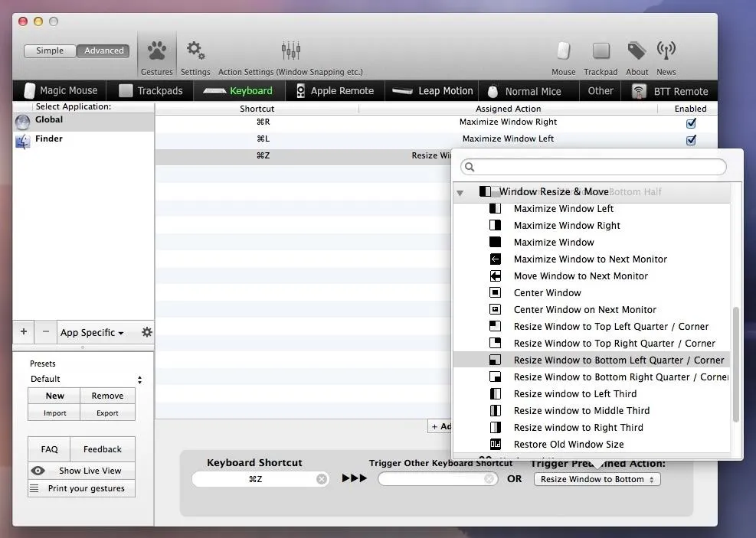
Task: Switch to Simple mode
Action: 50,51
